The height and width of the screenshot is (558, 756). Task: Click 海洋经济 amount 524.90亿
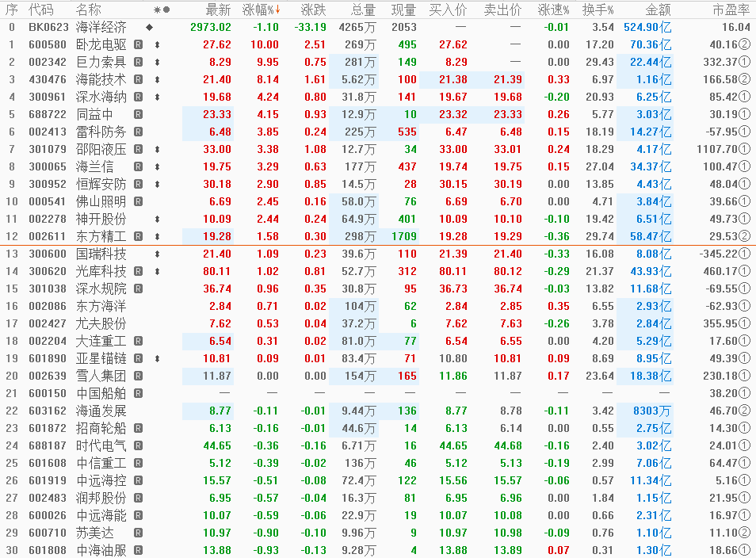click(647, 28)
